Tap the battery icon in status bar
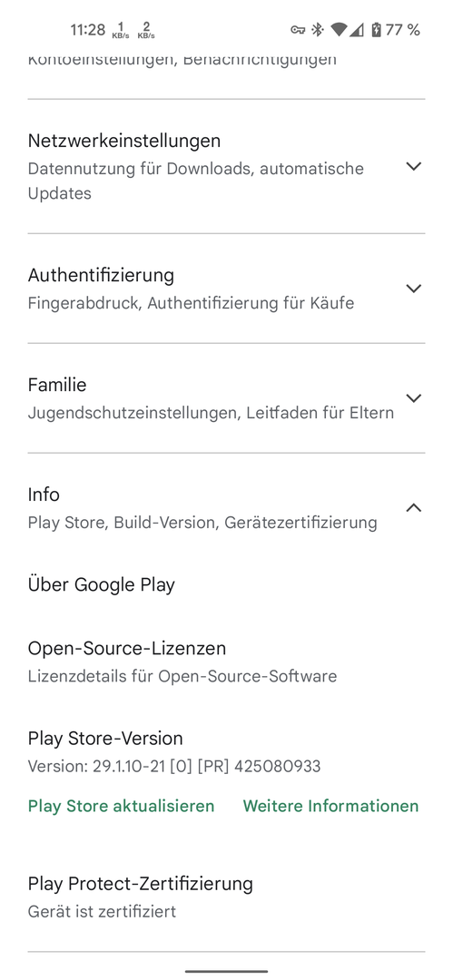 (376, 29)
